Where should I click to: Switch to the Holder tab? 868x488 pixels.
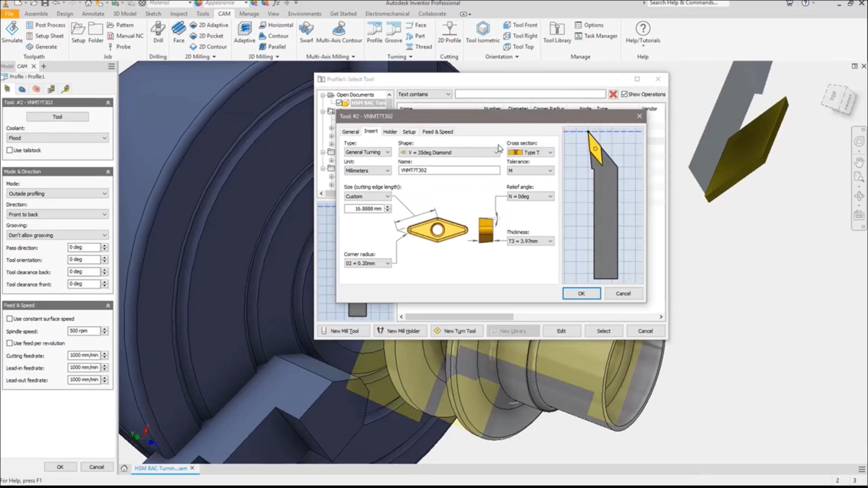point(390,132)
